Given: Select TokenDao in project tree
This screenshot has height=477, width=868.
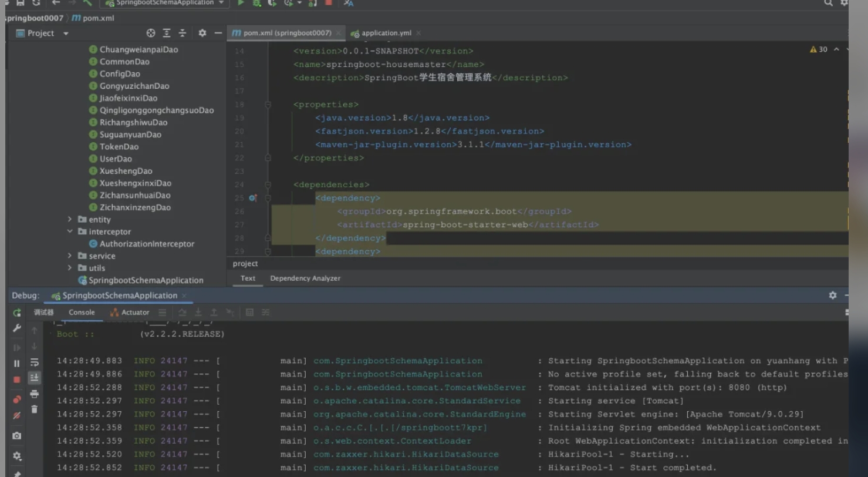Looking at the screenshot, I should [119, 146].
